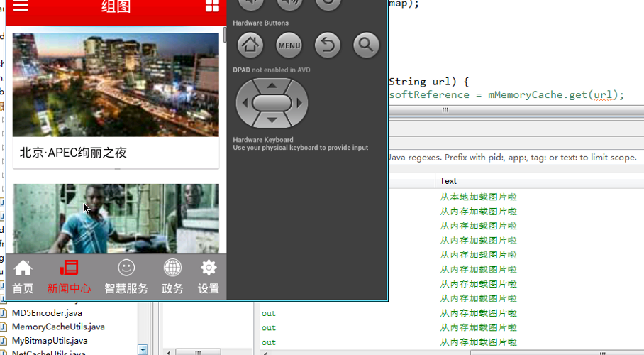Click the emulator MENU hardware button
This screenshot has width=644, height=355.
289,45
